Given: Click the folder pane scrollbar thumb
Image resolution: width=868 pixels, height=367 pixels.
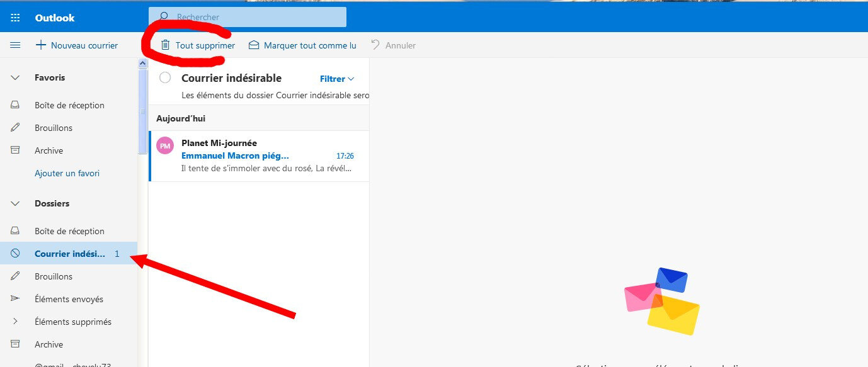Looking at the screenshot, I should pos(142,111).
